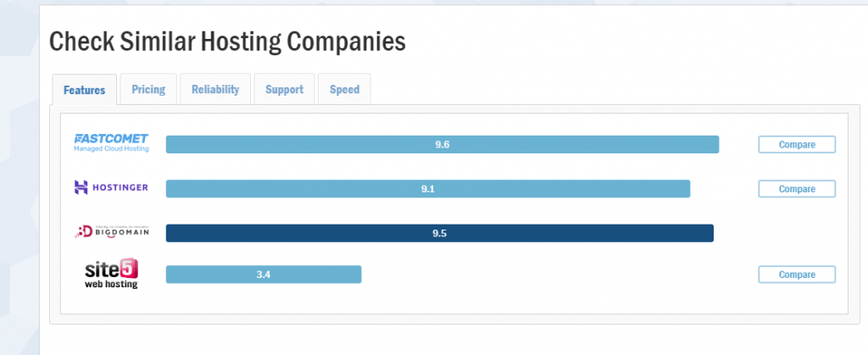The height and width of the screenshot is (355, 868).
Task: Click the "Check Similar Hosting Companies" heading
Action: [x=227, y=41]
